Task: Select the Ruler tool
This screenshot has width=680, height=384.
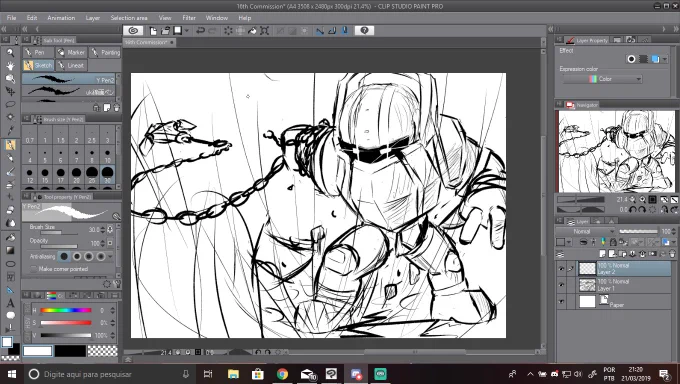Action: (10, 290)
